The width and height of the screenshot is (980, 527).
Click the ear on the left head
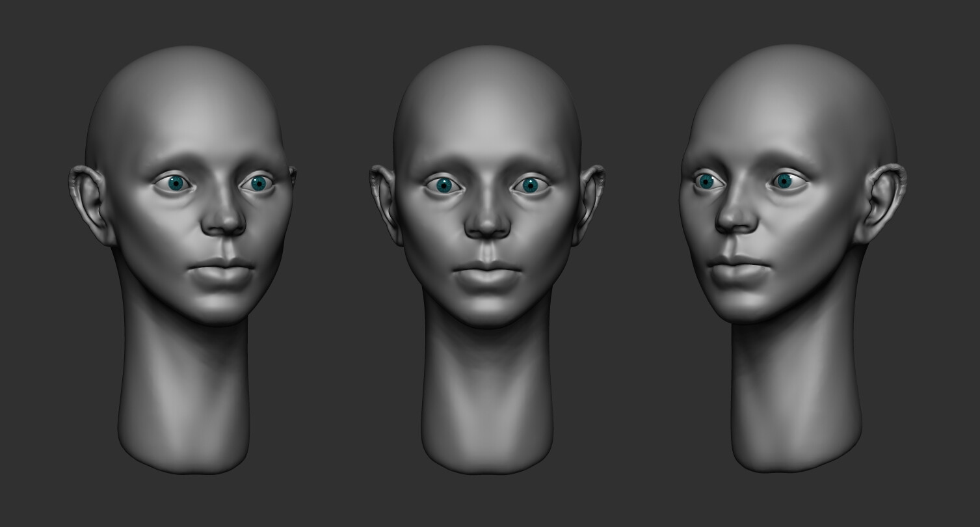pos(88,195)
